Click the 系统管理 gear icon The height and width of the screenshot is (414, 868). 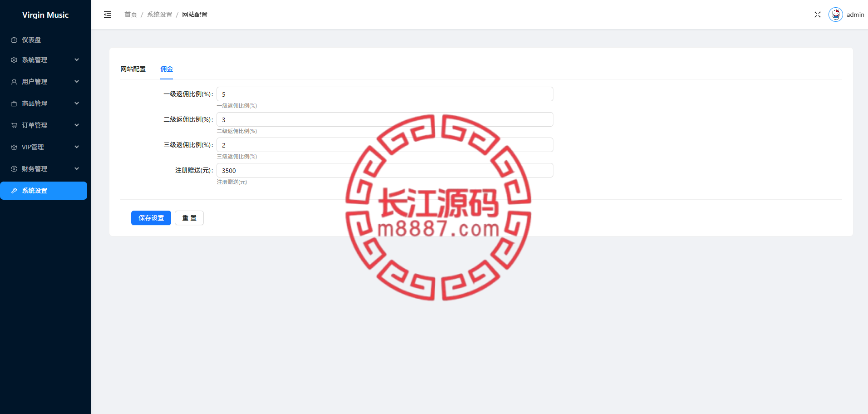click(x=14, y=60)
